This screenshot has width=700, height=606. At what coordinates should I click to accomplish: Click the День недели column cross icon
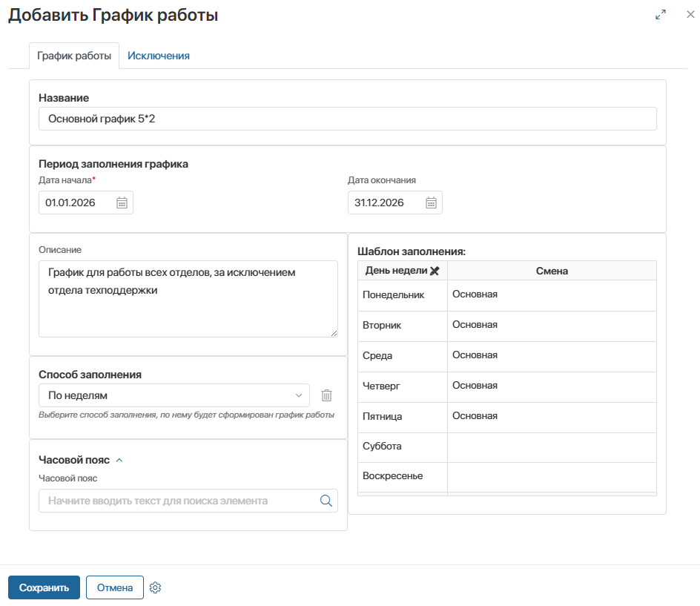pyautogui.click(x=435, y=271)
